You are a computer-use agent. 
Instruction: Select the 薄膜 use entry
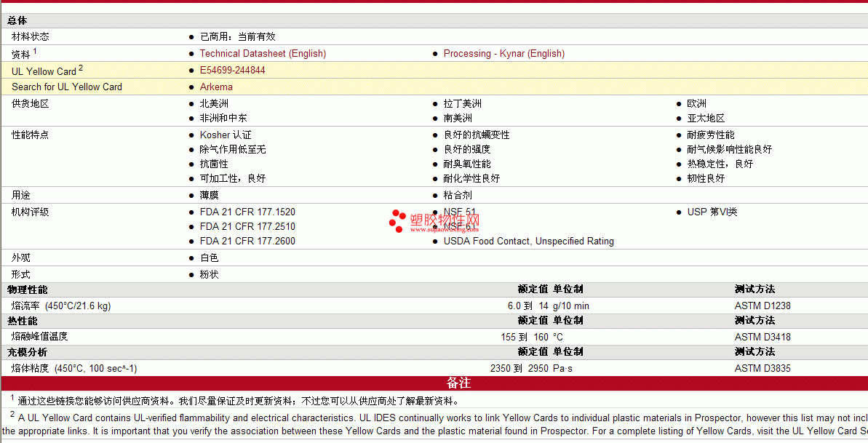[x=210, y=195]
